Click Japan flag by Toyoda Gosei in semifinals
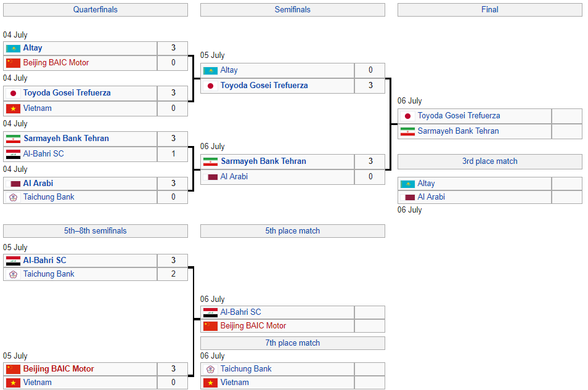The image size is (588, 390). 210,86
